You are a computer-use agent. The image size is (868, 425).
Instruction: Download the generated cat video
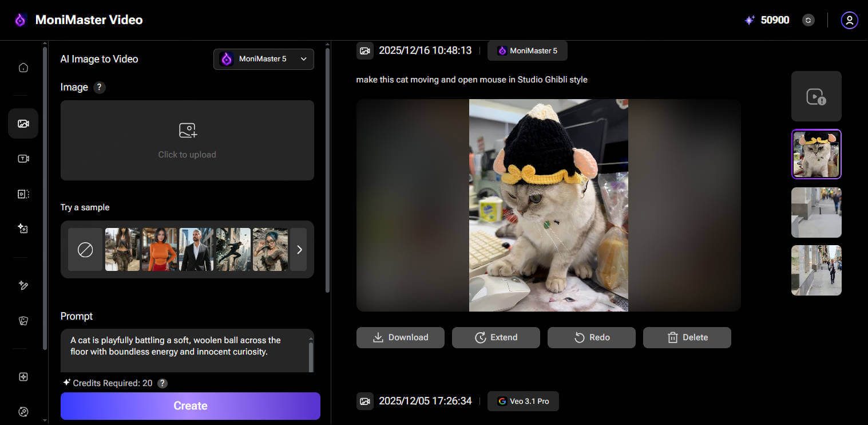click(400, 337)
